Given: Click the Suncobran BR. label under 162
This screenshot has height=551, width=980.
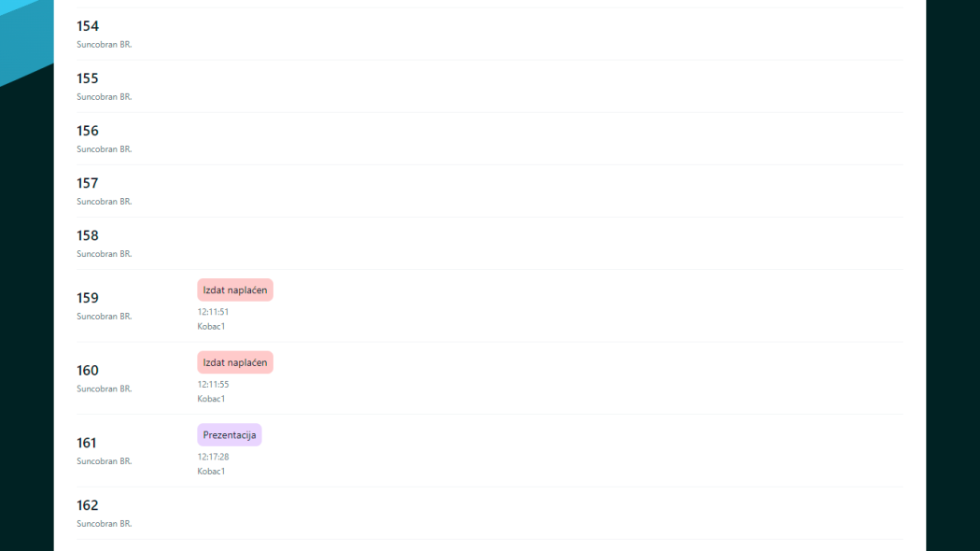Looking at the screenshot, I should click(x=105, y=524).
